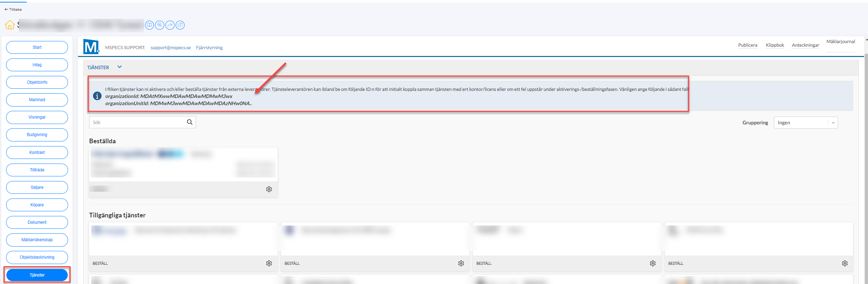Open gear on the first Tillgängliga tjänster card
Image resolution: width=868 pixels, height=284 pixels.
269,263
